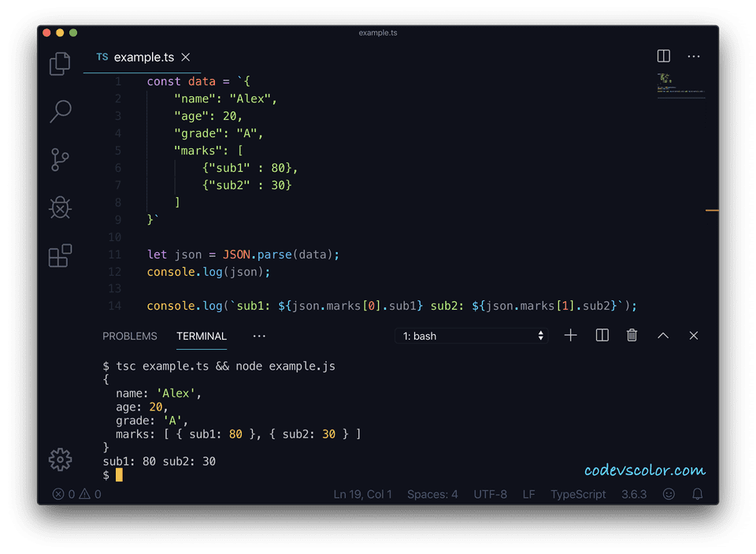Create a new terminal with the plus icon

pyautogui.click(x=570, y=335)
